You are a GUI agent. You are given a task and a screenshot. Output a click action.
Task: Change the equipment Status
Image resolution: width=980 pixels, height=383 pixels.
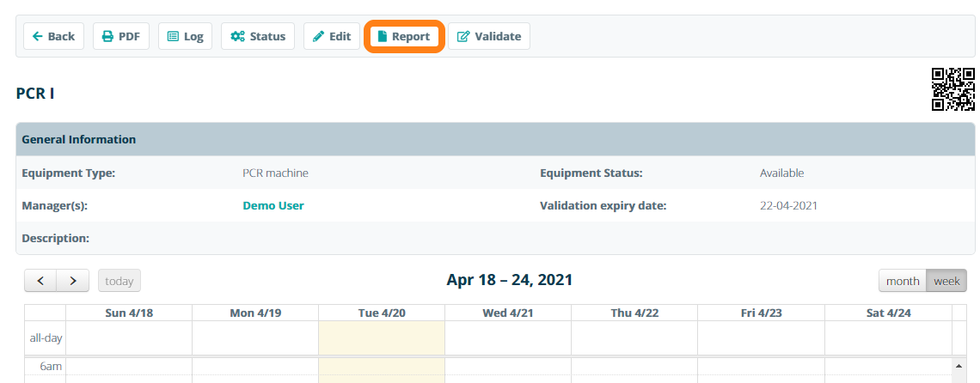pos(258,36)
